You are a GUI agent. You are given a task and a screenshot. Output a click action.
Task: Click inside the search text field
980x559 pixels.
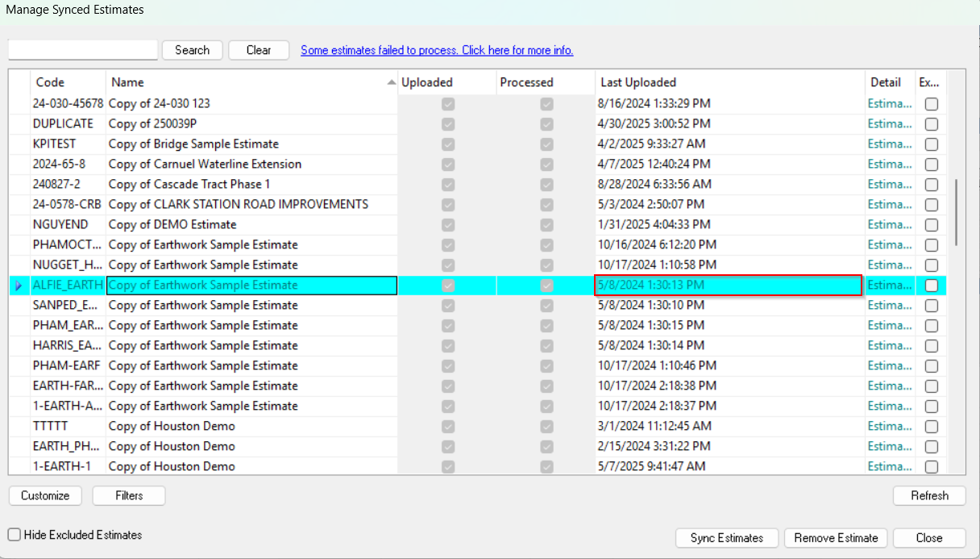click(83, 50)
